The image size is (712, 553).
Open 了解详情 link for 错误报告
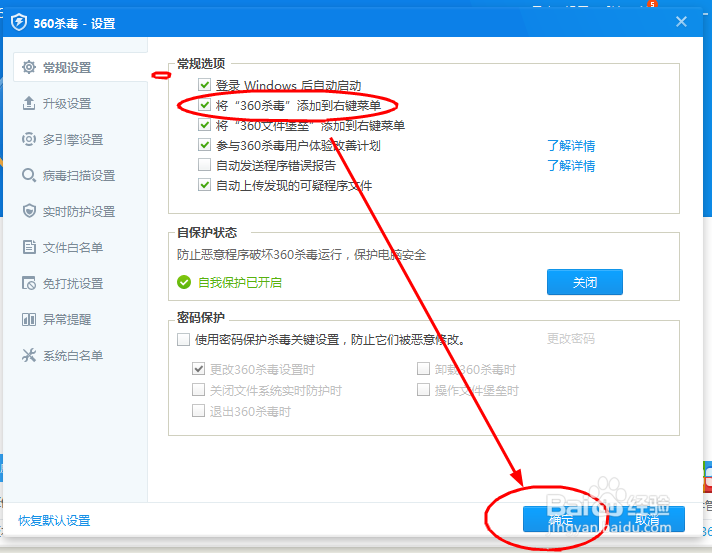click(571, 165)
